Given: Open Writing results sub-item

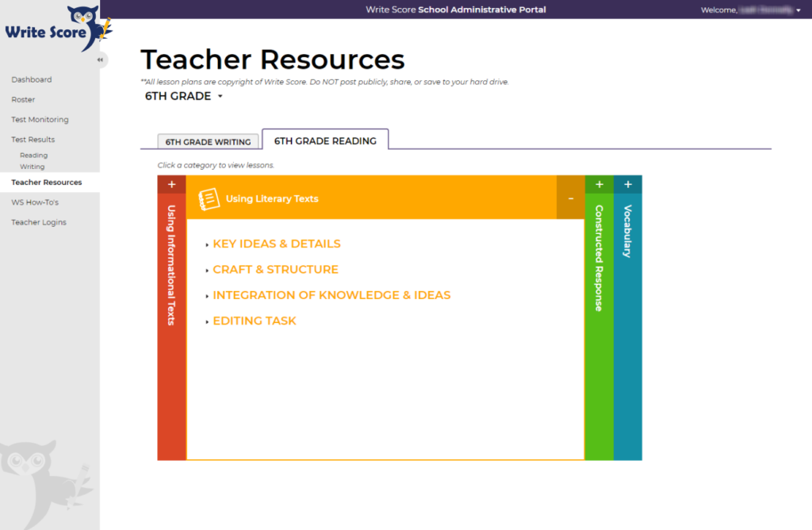Looking at the screenshot, I should [x=32, y=167].
